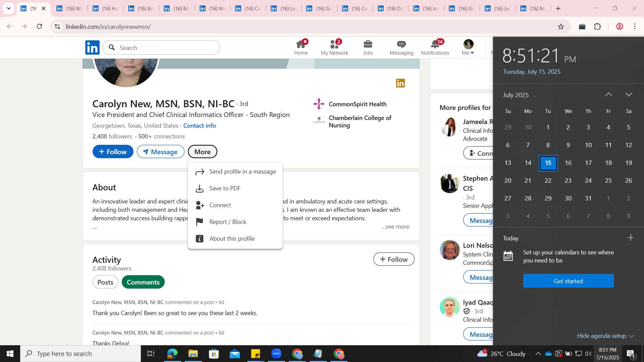Open Messaging from top nav

401,47
